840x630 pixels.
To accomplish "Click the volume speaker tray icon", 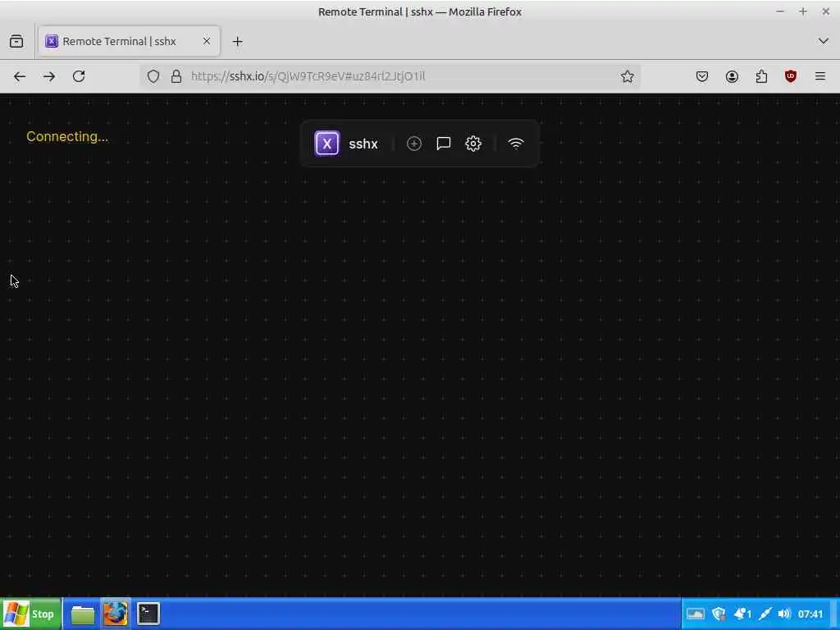I will pos(783,614).
